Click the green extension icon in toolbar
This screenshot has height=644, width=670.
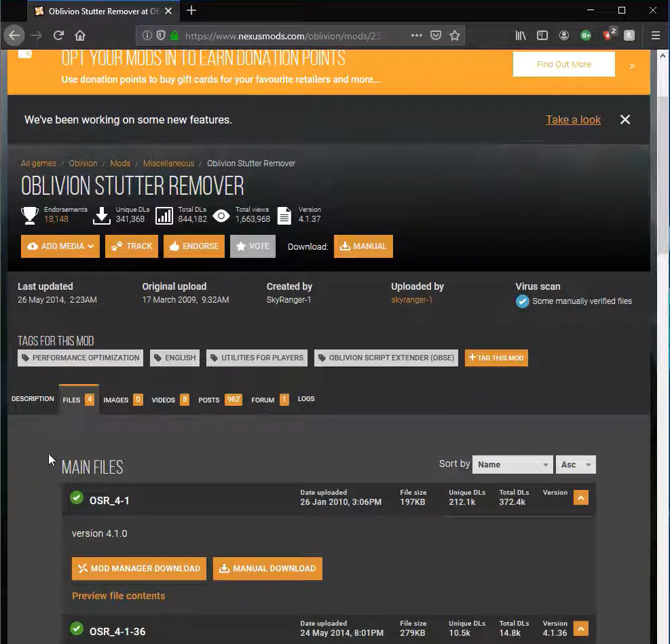pos(586,35)
